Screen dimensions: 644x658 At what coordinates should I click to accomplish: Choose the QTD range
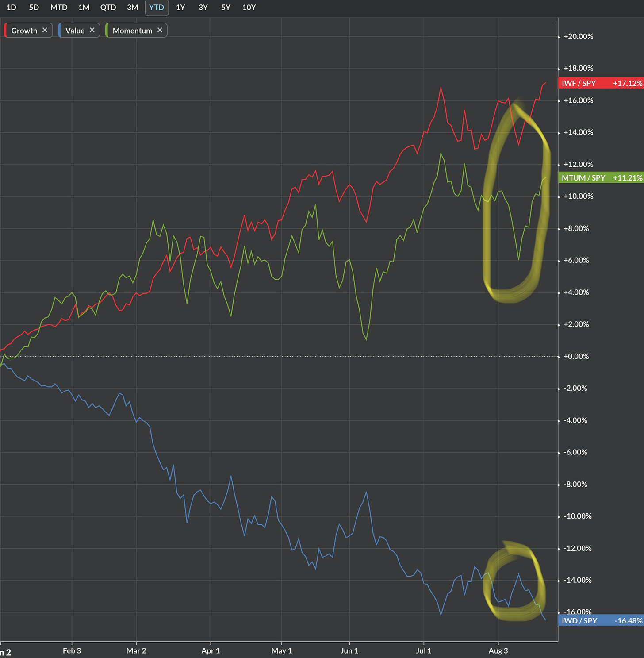(x=108, y=8)
